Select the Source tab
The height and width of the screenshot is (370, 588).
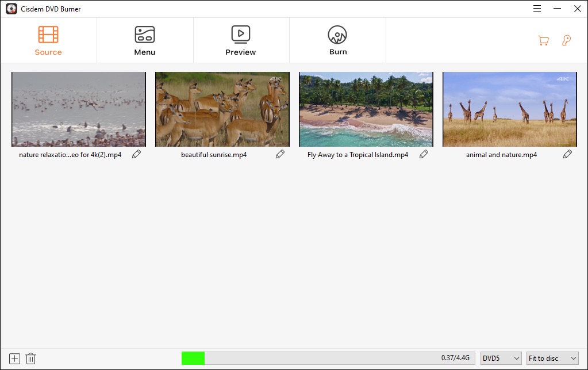tap(48, 40)
